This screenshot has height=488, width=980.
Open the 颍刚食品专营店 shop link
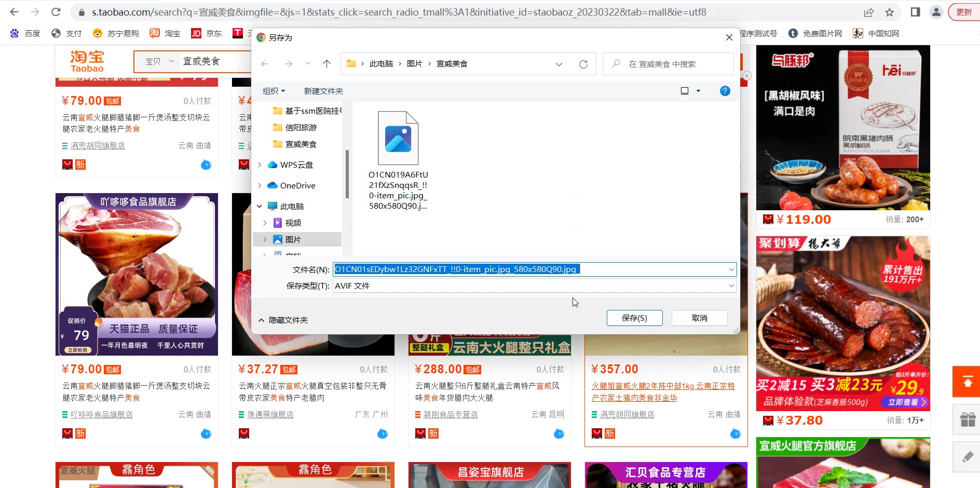[451, 415]
